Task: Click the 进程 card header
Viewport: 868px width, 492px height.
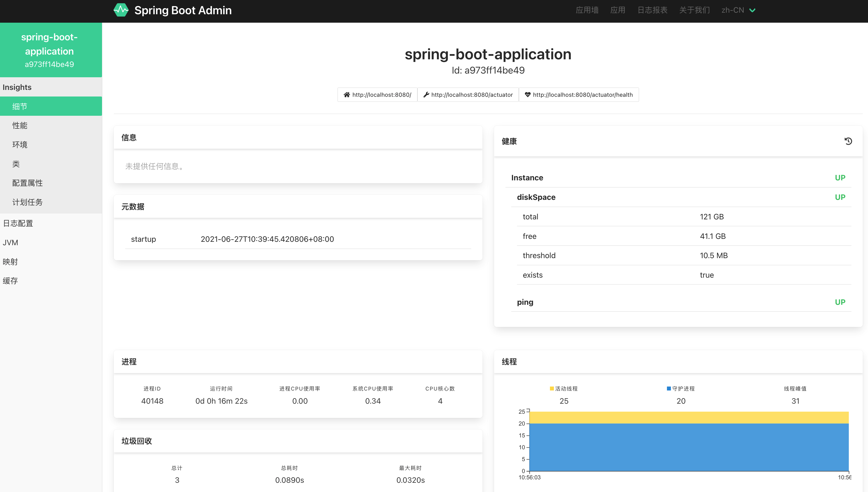Action: 298,361
